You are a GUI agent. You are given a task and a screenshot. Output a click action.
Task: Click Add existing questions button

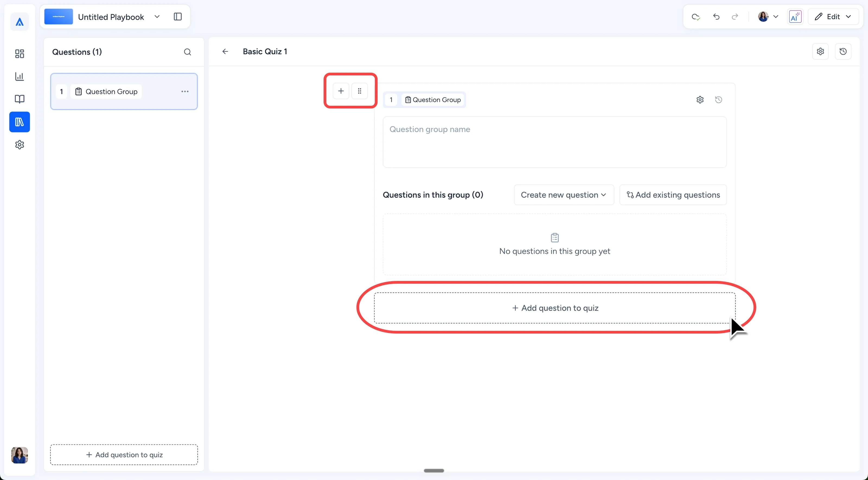tap(673, 195)
